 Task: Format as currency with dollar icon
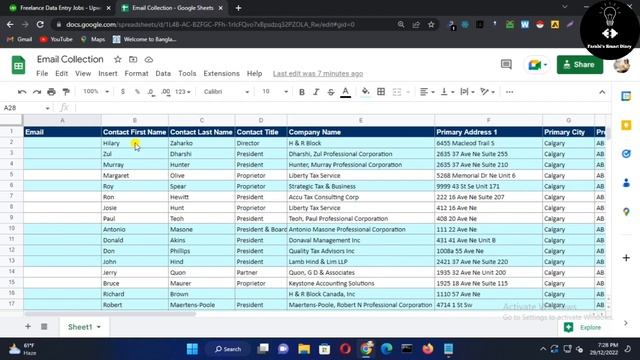pyautogui.click(x=123, y=92)
